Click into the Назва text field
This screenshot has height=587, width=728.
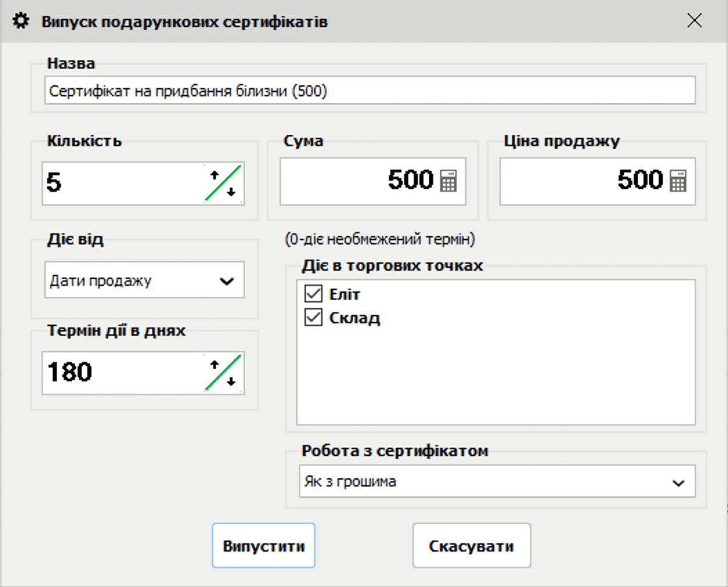(x=369, y=91)
